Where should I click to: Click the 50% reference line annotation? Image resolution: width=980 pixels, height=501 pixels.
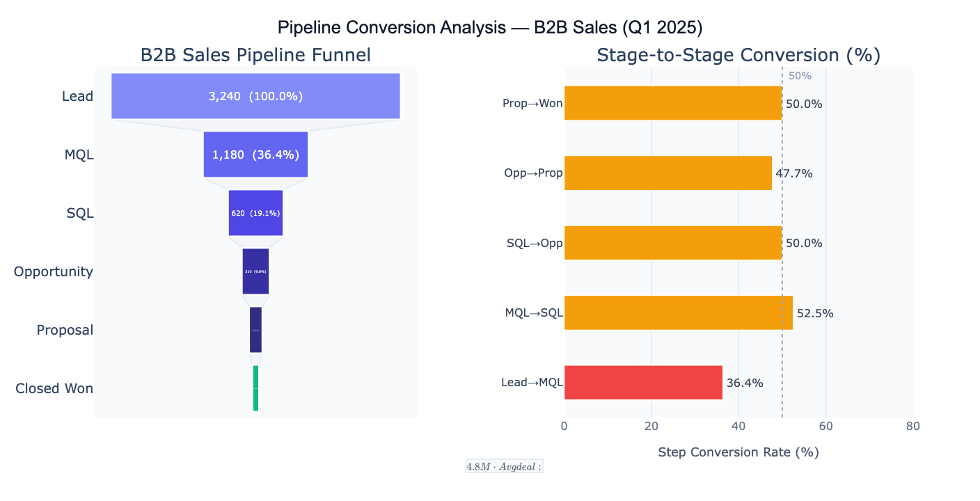click(x=800, y=76)
